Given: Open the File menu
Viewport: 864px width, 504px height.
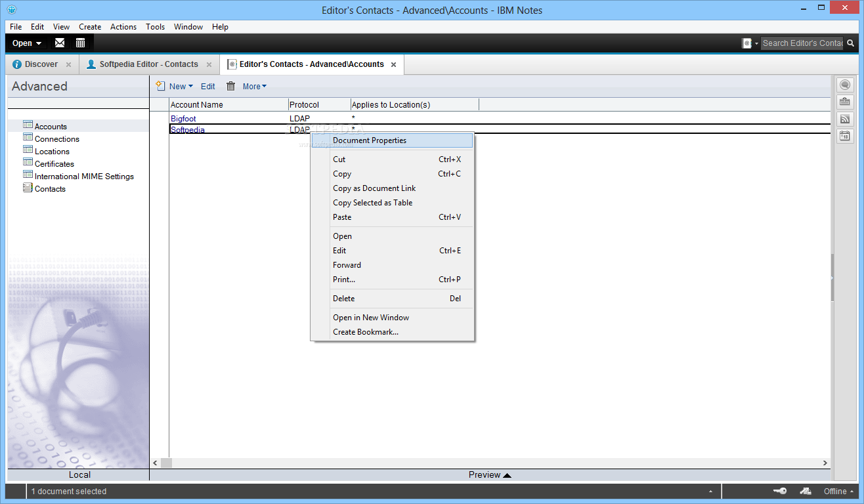Looking at the screenshot, I should (16, 27).
